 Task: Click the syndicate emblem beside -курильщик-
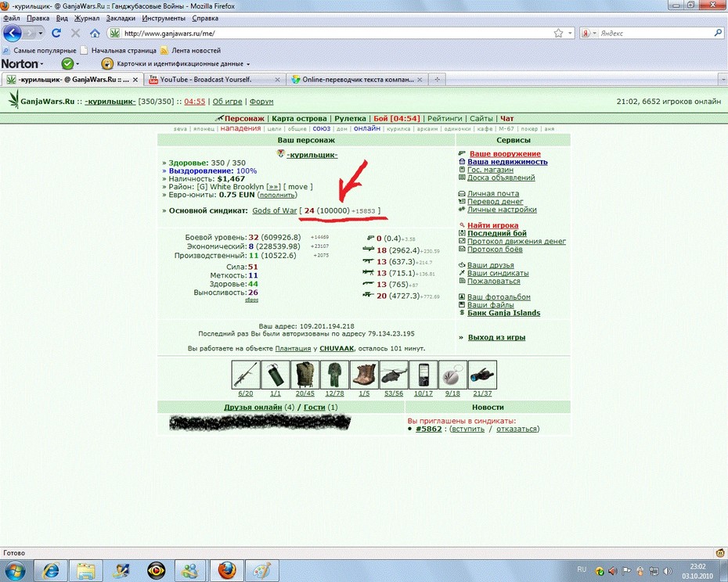(x=280, y=153)
